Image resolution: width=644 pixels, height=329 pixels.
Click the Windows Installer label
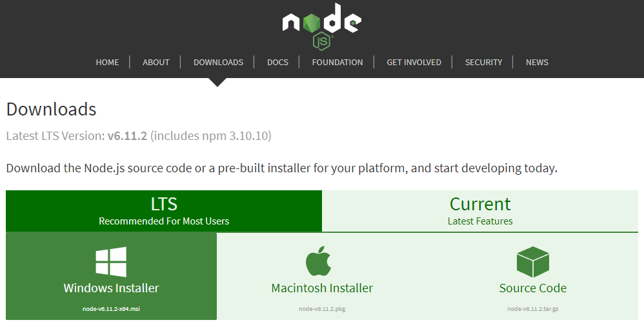pyautogui.click(x=111, y=288)
